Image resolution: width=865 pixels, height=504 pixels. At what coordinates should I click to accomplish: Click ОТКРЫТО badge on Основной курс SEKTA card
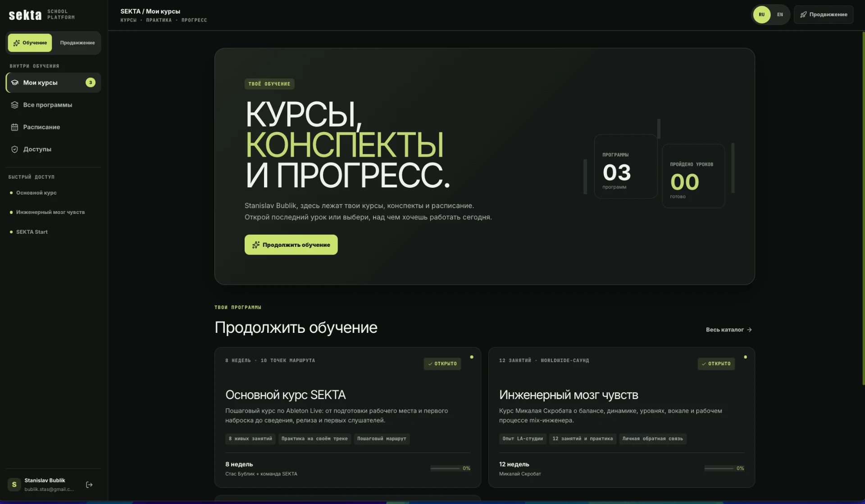442,364
